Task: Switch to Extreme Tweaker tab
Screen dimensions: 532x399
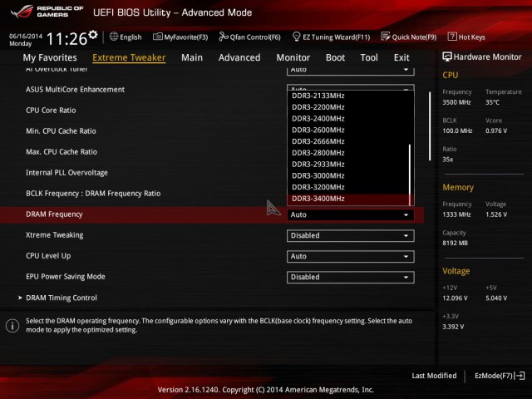Action: pos(129,57)
